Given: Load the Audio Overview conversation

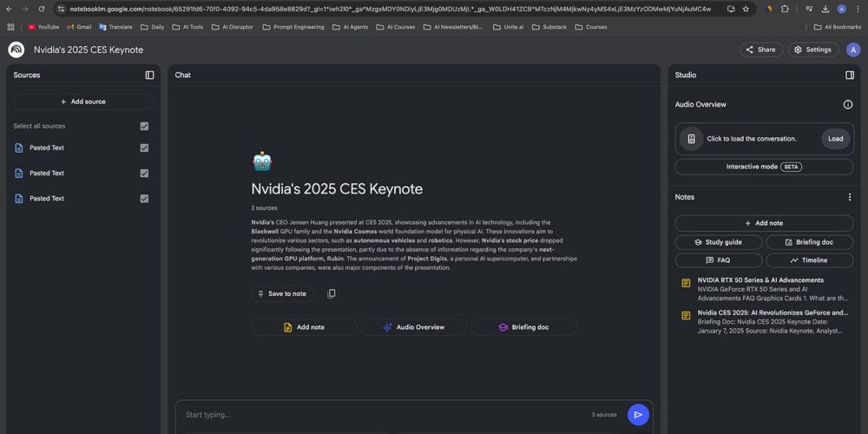Looking at the screenshot, I should point(835,139).
